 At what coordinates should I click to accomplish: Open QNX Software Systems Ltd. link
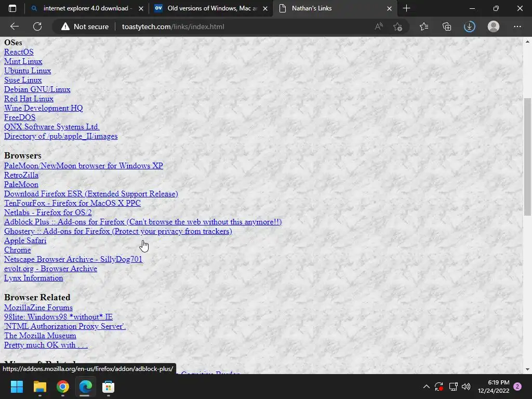(51, 127)
